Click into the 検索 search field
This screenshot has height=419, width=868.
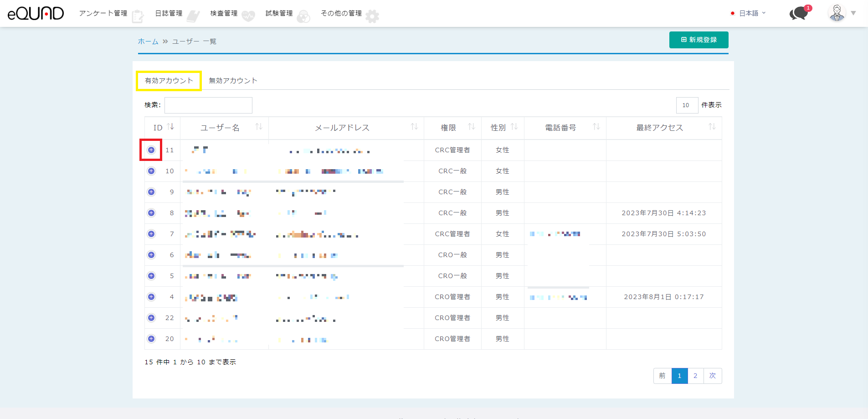pos(208,105)
